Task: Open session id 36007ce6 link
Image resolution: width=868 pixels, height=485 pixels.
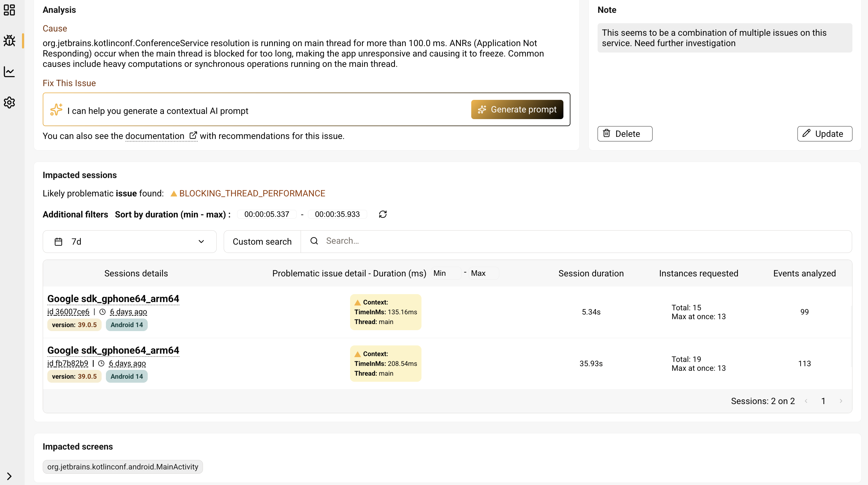Action: [68, 312]
